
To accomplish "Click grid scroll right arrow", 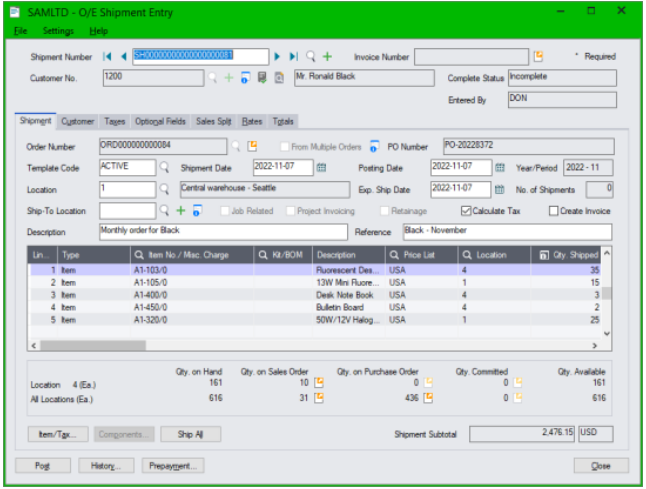I will pos(595,345).
